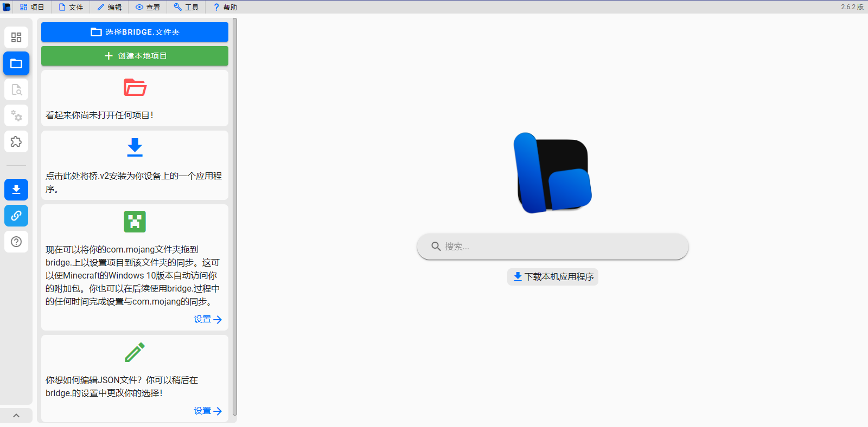
Task: Open the dashboard grid icon in sidebar
Action: click(x=16, y=37)
